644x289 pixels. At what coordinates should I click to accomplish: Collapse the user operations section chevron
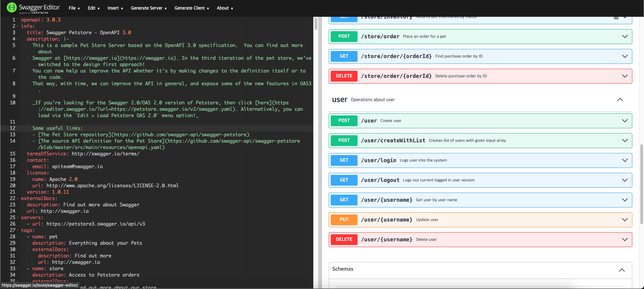pyautogui.click(x=620, y=100)
